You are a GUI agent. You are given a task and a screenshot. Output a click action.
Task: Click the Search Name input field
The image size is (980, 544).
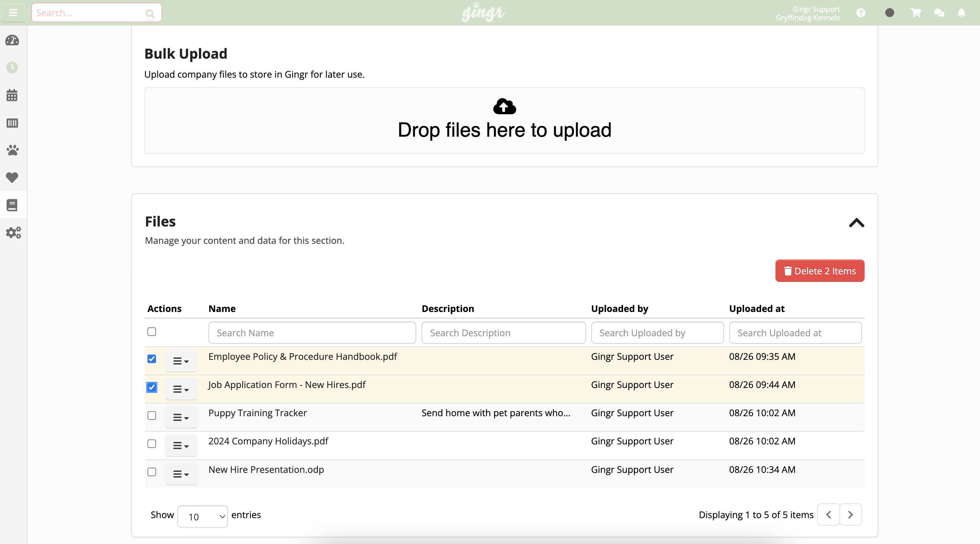pyautogui.click(x=312, y=333)
